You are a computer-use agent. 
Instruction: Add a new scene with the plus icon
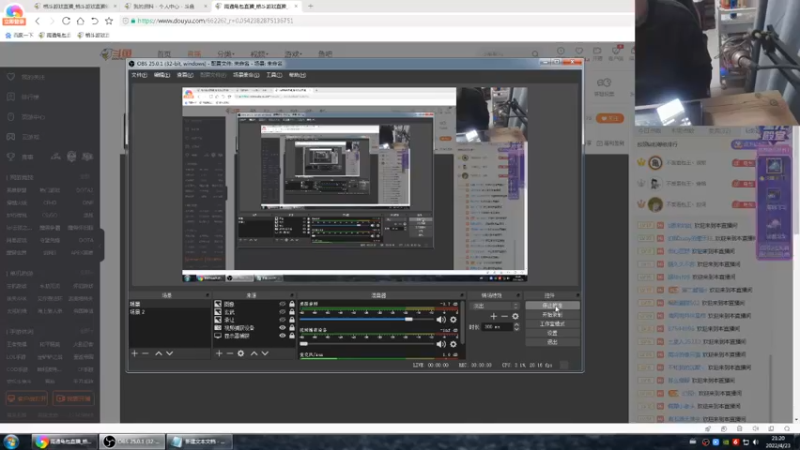[x=135, y=353]
